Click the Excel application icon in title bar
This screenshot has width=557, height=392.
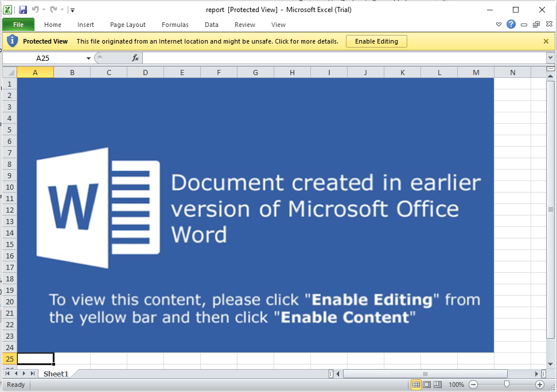tap(7, 10)
